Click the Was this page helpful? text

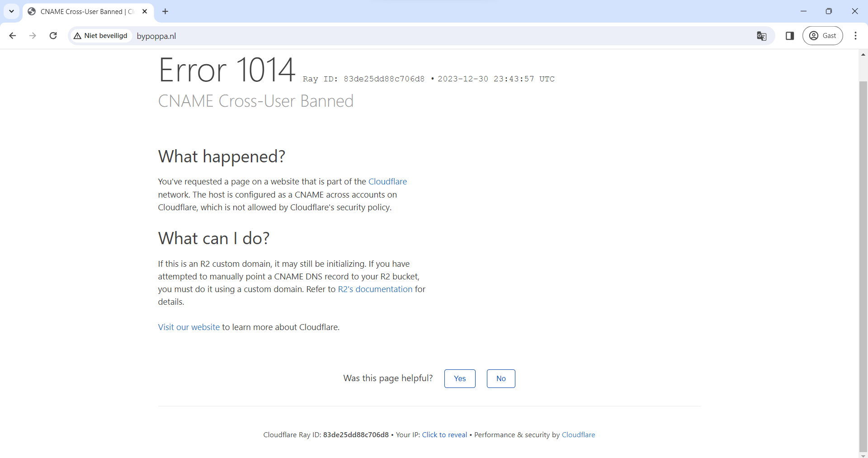tap(388, 378)
